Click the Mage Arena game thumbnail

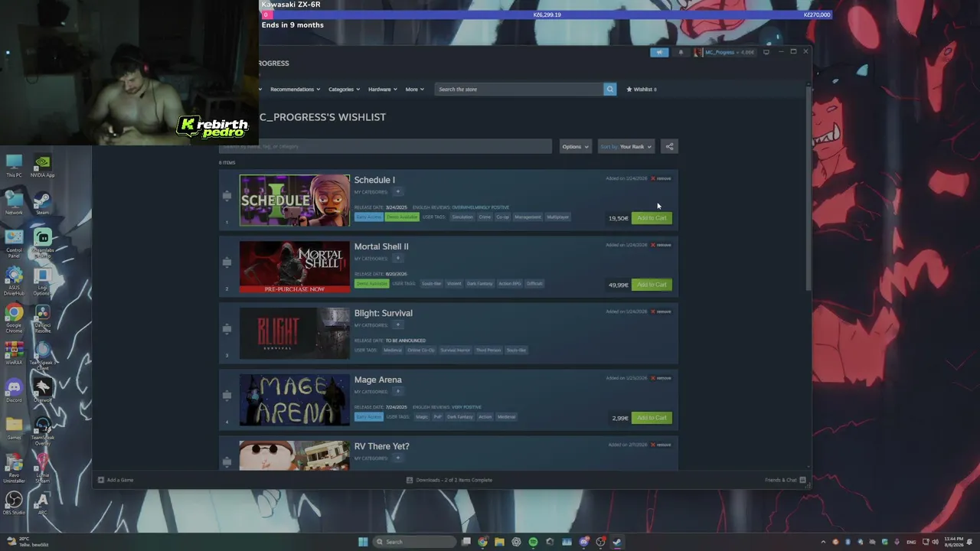(x=295, y=400)
